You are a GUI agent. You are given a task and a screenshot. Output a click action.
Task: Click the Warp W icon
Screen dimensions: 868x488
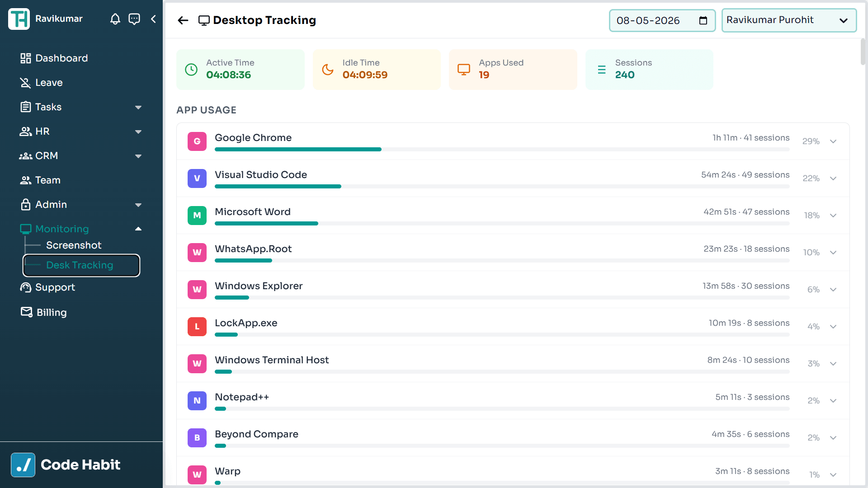click(x=197, y=475)
